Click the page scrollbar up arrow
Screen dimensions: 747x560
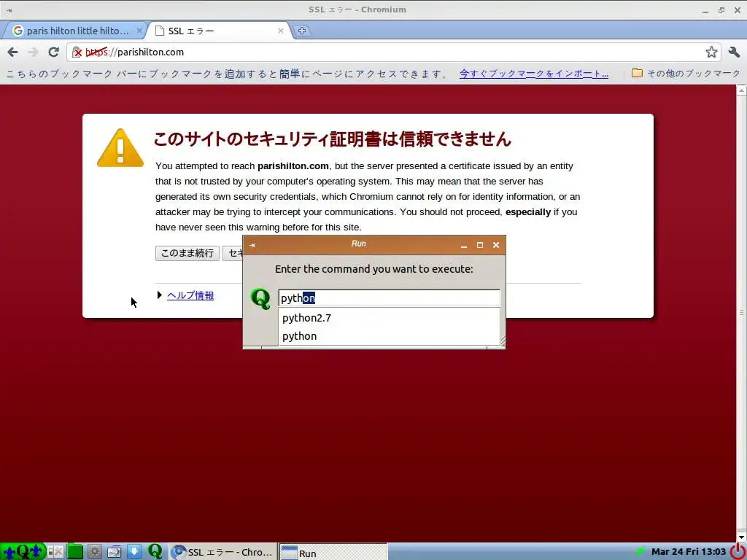pyautogui.click(x=741, y=90)
